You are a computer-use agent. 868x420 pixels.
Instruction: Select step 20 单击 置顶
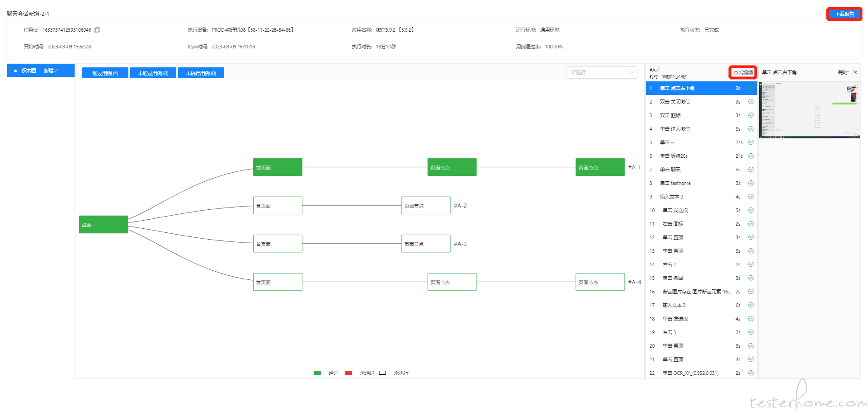tap(701, 346)
